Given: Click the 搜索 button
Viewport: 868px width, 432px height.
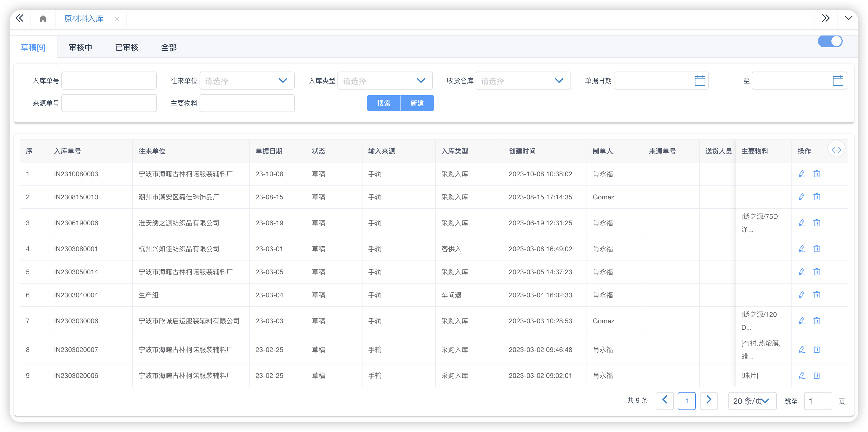Looking at the screenshot, I should [x=383, y=103].
